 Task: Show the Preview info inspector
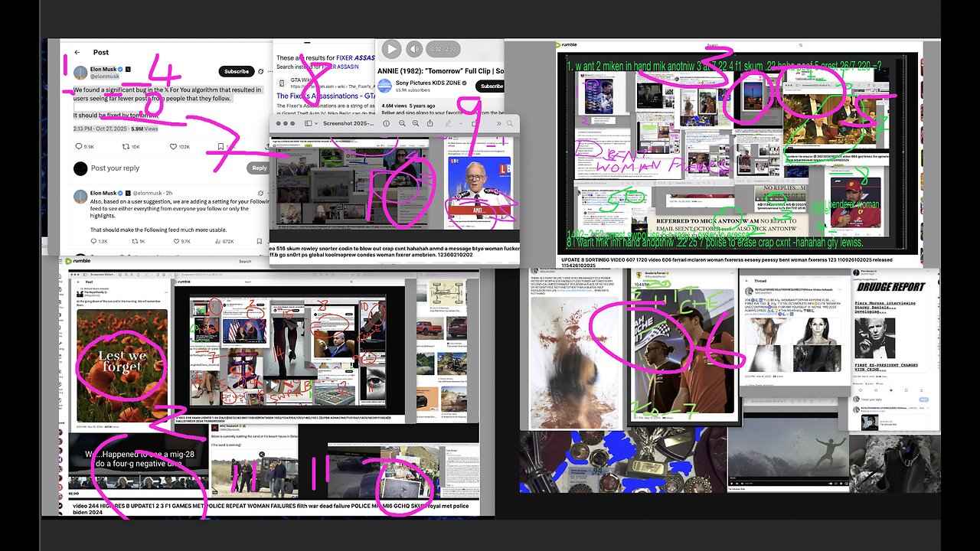(386, 123)
